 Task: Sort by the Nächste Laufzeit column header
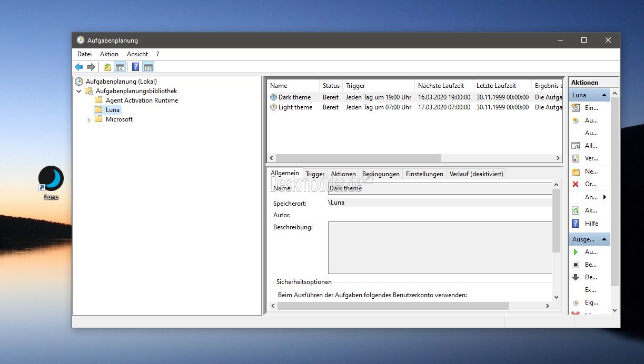[443, 86]
